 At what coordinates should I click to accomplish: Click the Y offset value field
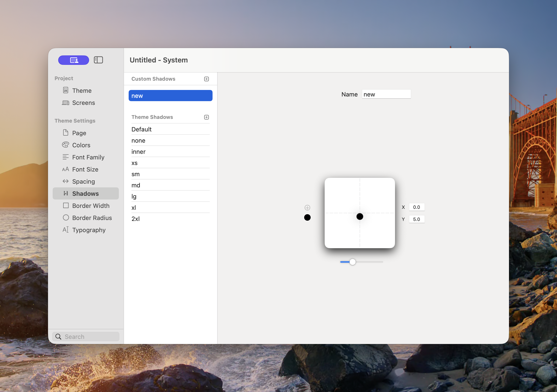[x=416, y=219]
